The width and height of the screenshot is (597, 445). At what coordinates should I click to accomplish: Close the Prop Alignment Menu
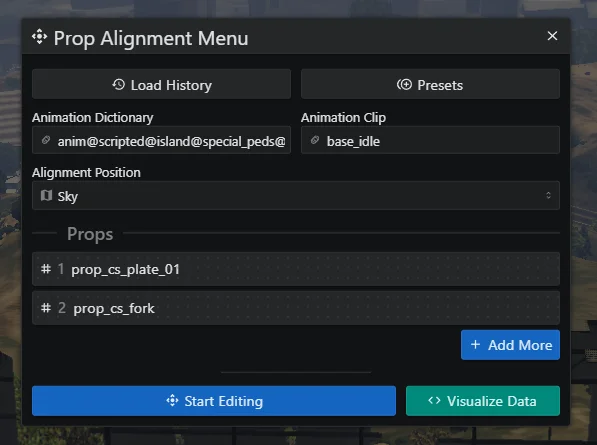pyautogui.click(x=552, y=36)
